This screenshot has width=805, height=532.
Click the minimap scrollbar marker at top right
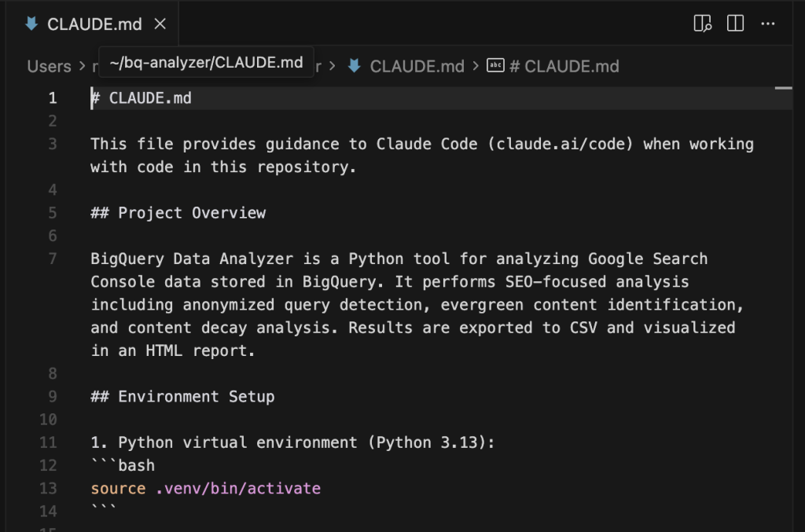(783, 88)
